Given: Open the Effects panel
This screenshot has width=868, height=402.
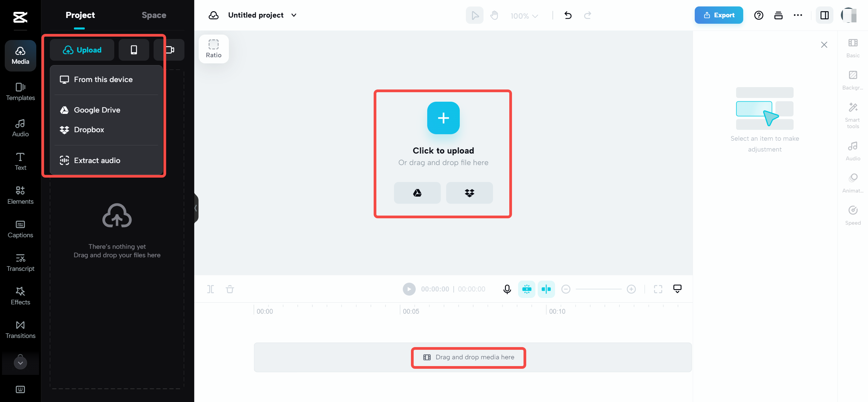Looking at the screenshot, I should pyautogui.click(x=20, y=296).
